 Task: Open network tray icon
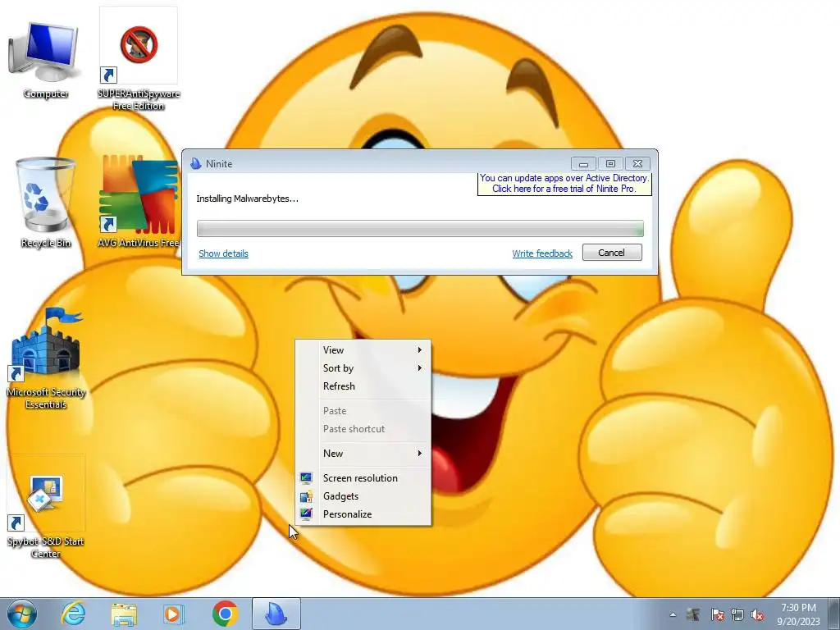737,615
